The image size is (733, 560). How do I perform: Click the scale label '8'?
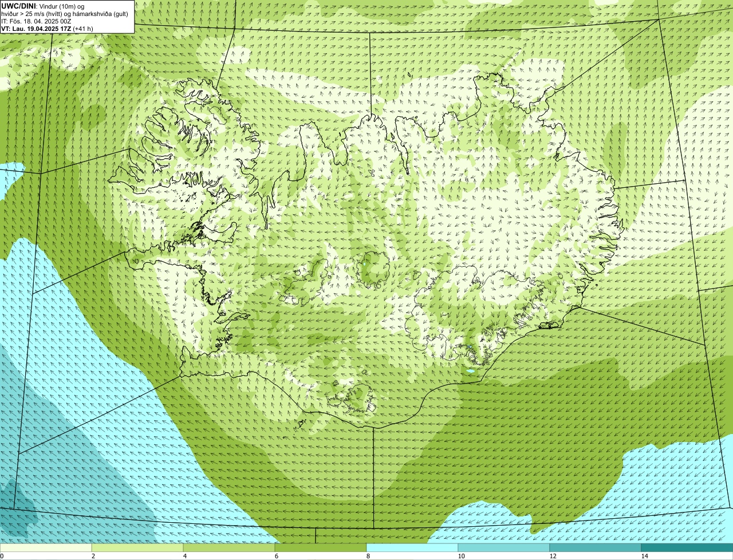coord(368,556)
